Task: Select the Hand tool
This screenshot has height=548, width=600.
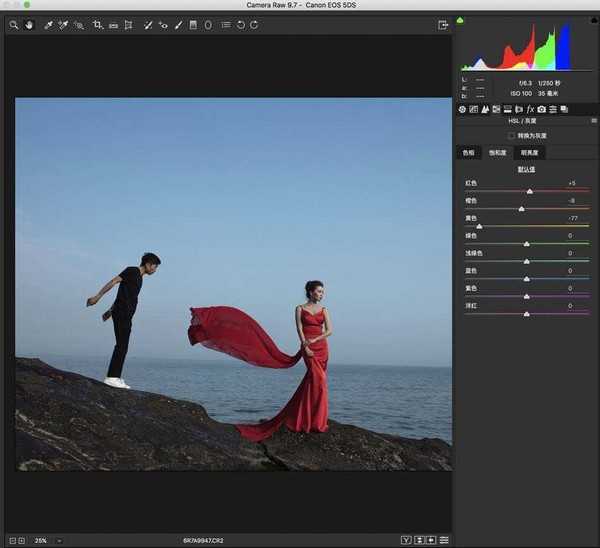Action: click(28, 24)
